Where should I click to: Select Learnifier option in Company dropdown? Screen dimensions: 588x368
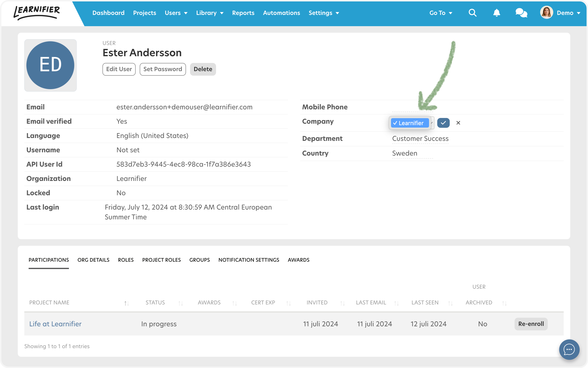[x=410, y=123]
